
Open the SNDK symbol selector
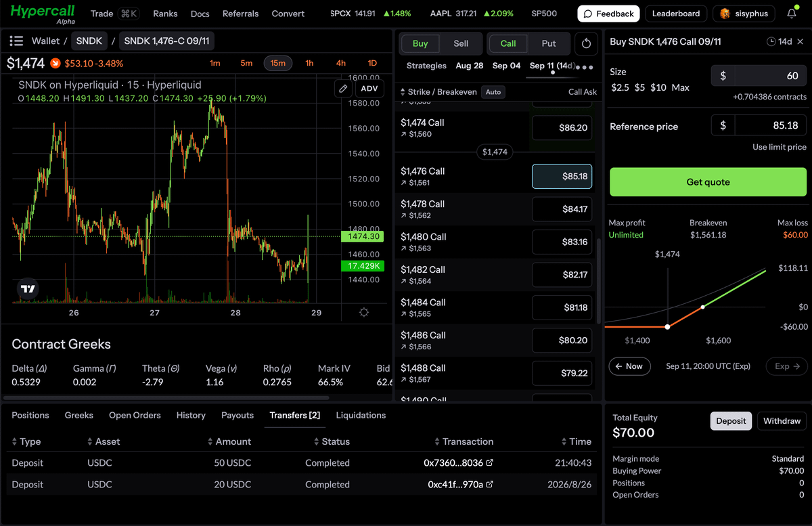[x=89, y=41]
